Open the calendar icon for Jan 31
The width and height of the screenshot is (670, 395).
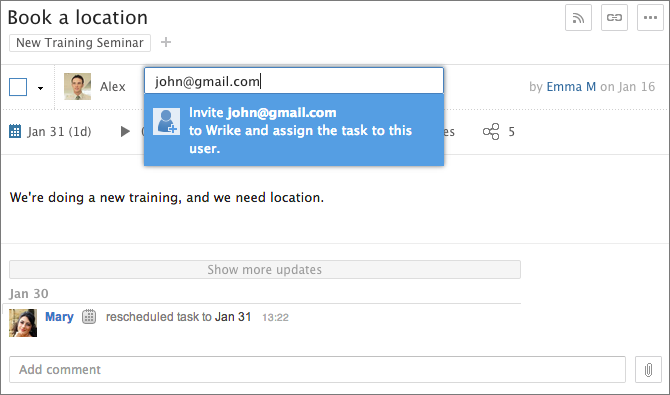(x=15, y=131)
